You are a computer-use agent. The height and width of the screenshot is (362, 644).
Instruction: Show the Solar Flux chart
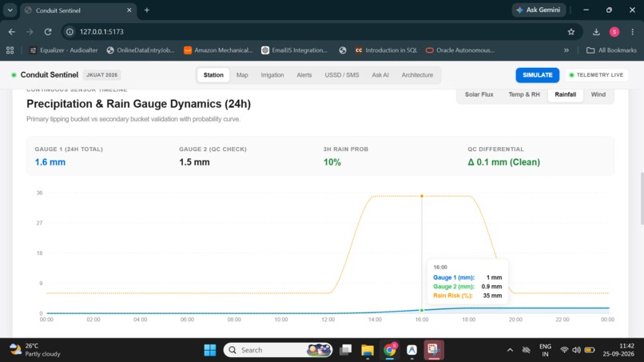(x=479, y=94)
